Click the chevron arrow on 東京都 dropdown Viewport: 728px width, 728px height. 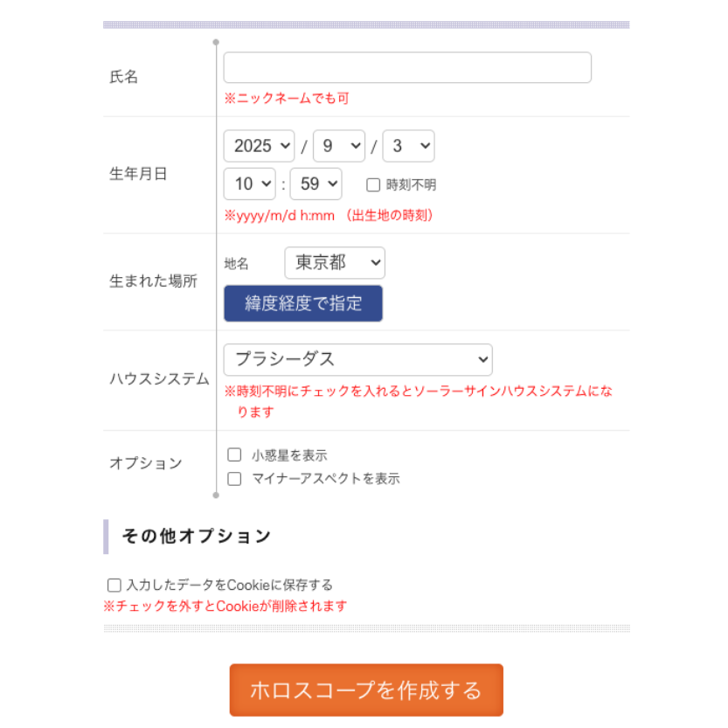tap(376, 263)
